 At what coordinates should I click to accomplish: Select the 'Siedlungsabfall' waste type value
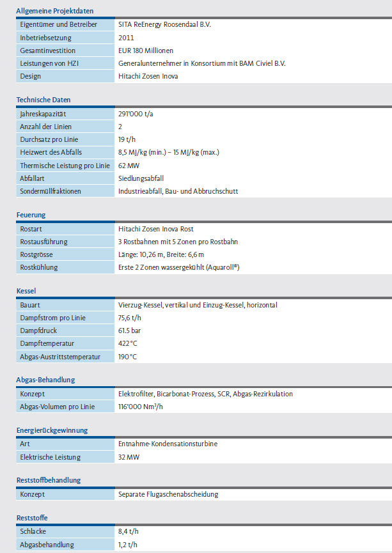coord(141,178)
